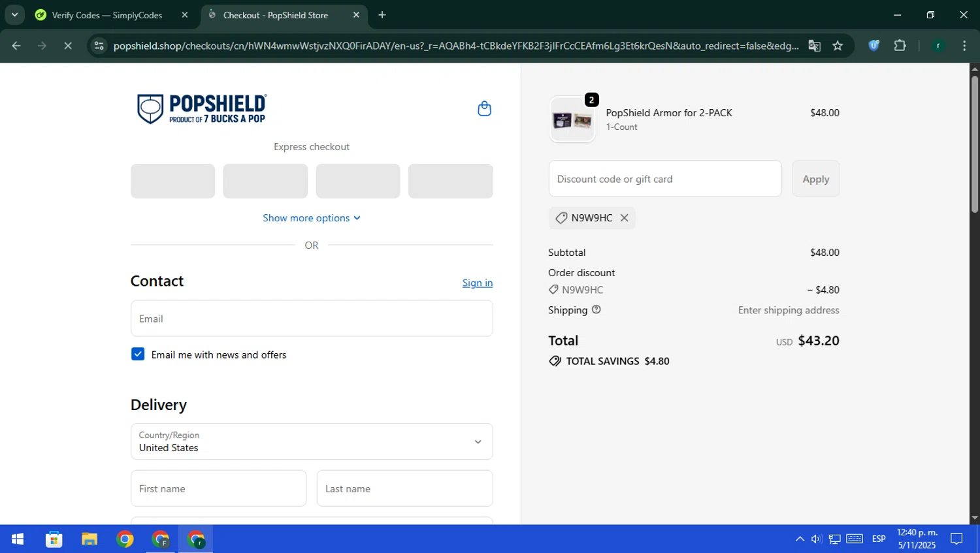980x553 pixels.
Task: Go back to the previous page
Action: coord(16,46)
